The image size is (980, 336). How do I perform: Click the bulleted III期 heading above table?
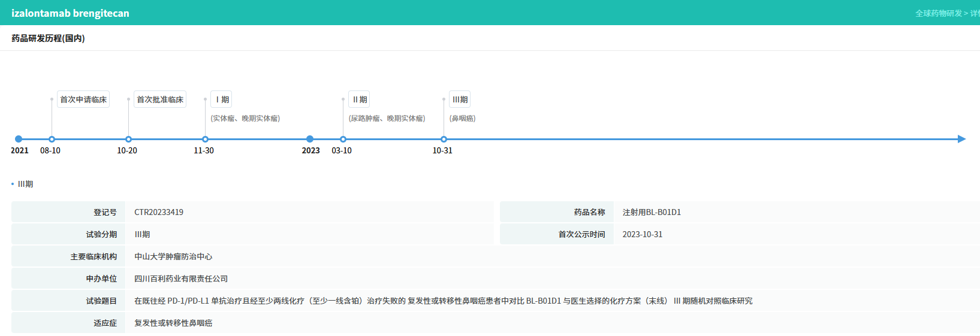click(25, 184)
